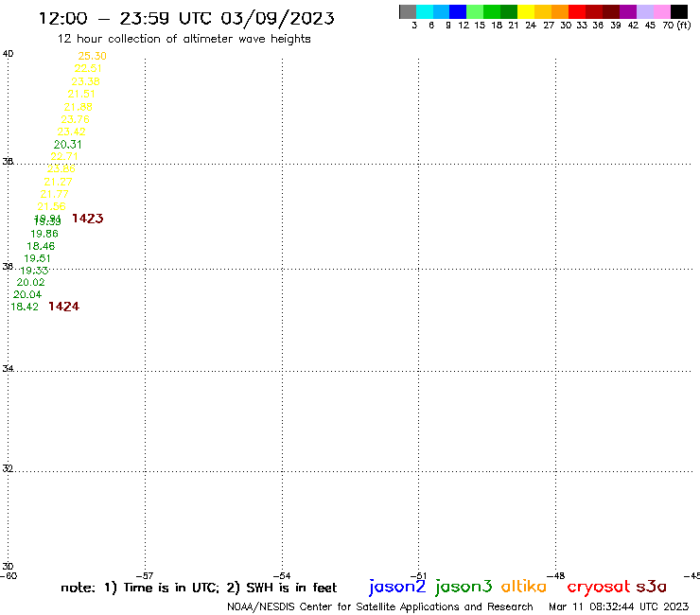Select the purple swatch in the color scale
700x615 pixels.
pyautogui.click(x=628, y=11)
